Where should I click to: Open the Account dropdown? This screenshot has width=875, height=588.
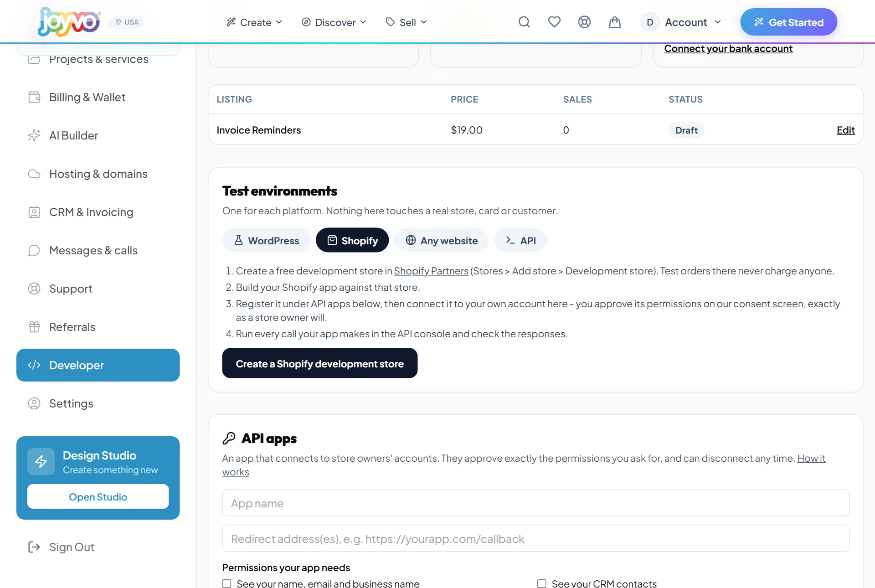pos(681,22)
